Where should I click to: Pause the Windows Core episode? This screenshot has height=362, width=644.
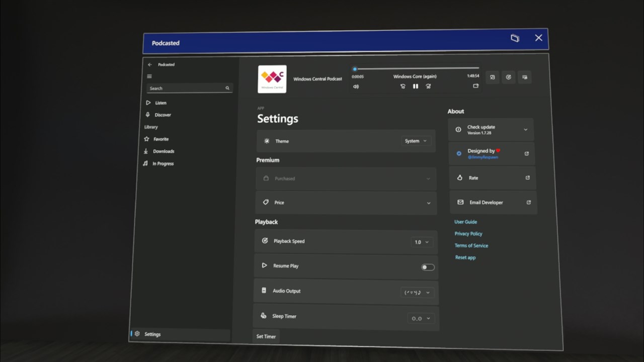(x=416, y=86)
